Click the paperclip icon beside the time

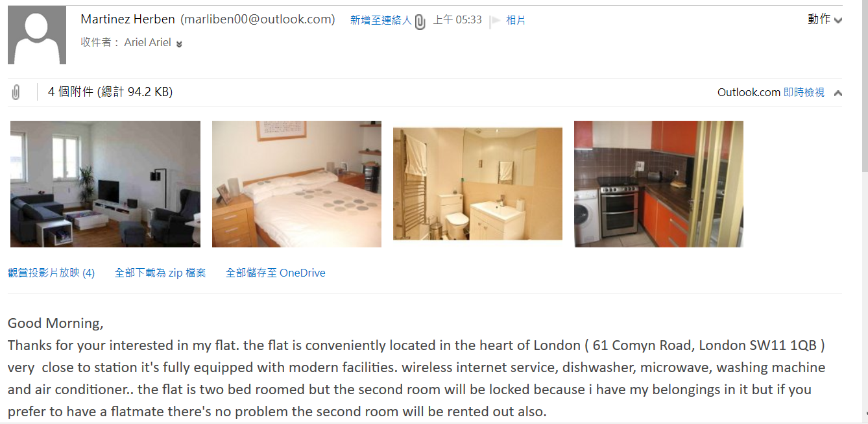pyautogui.click(x=420, y=22)
